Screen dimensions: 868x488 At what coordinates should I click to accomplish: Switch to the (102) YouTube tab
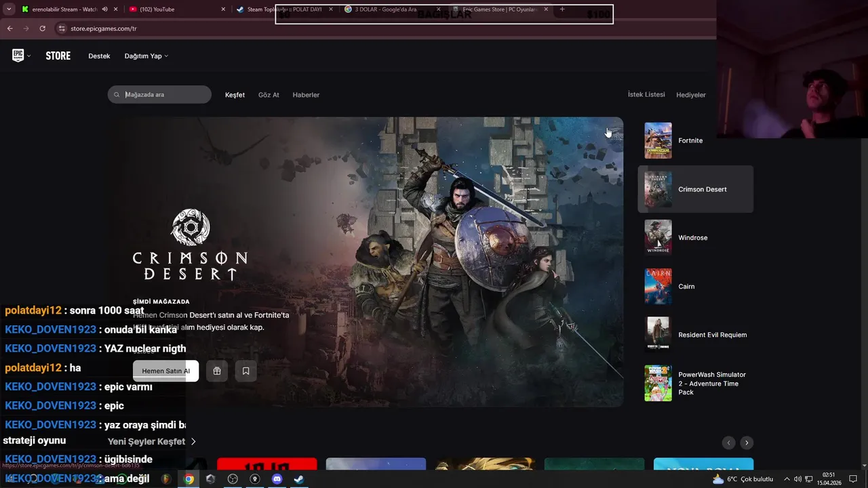[x=176, y=9]
